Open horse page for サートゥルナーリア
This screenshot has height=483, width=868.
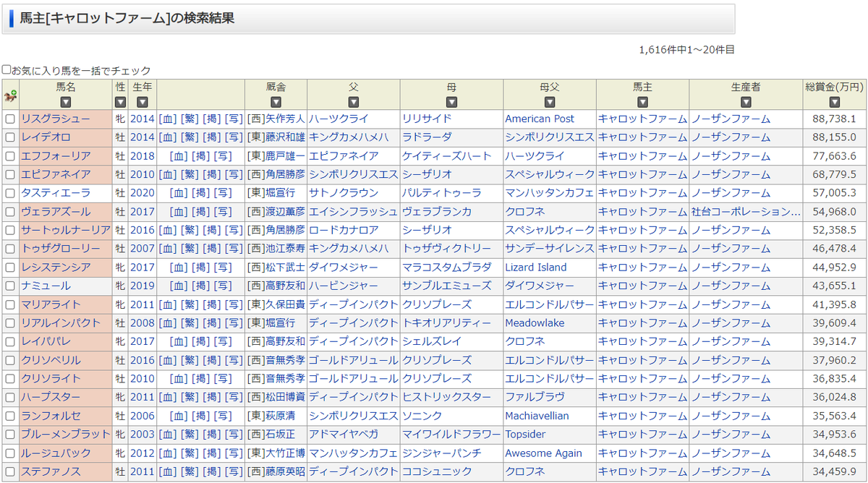(x=66, y=230)
